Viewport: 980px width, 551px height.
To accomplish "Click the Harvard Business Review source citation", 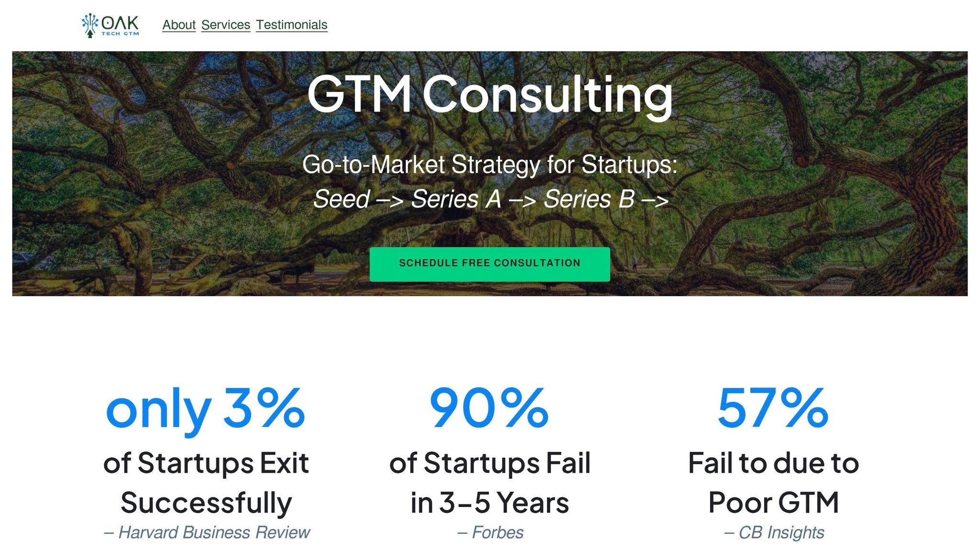I will pos(207,532).
